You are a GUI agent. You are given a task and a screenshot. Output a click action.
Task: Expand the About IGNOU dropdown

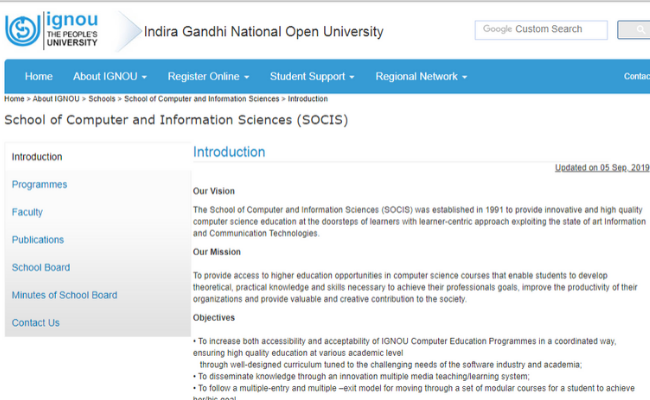pos(110,77)
